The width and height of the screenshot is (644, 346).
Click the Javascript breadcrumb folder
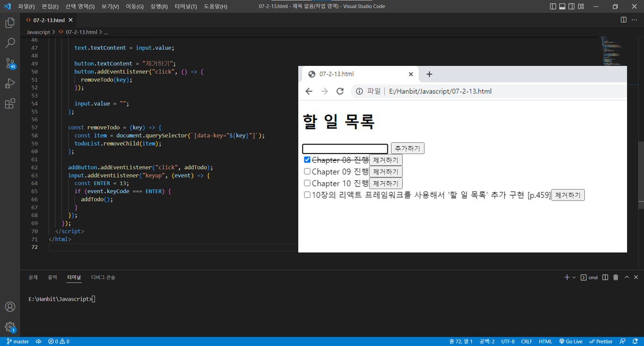click(38, 32)
